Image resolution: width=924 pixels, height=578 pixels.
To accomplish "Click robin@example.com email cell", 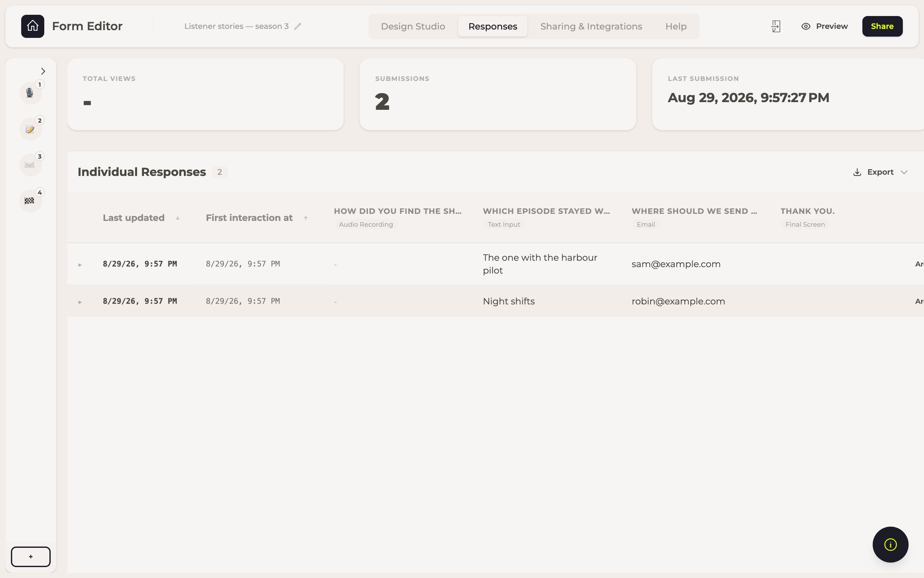I will [678, 301].
